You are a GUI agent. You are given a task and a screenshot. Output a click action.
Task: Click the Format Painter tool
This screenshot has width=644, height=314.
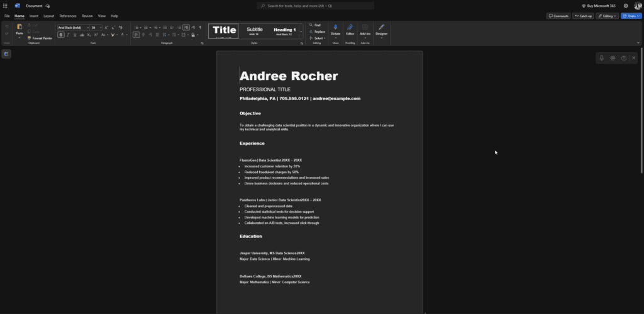[41, 38]
